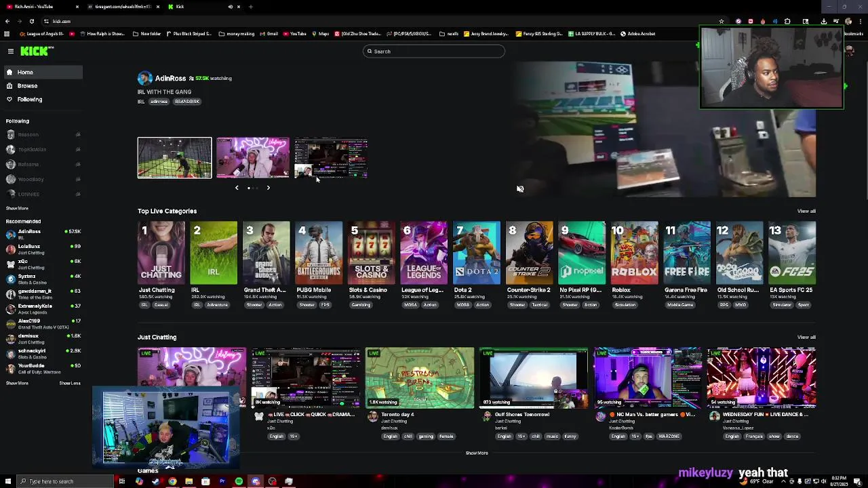Open the Home item in sidebar
This screenshot has width=868, height=488.
[42, 72]
